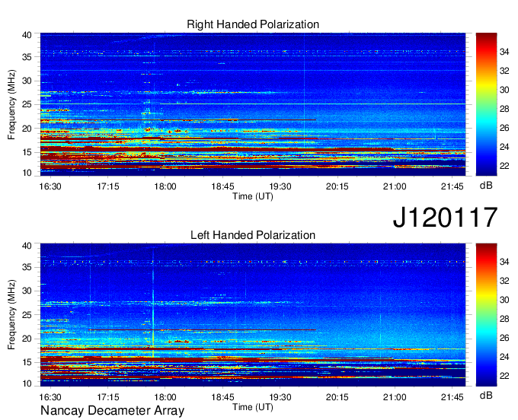Click the 34 dB tick on right-handed color bar
This screenshot has height=420, width=518.
tap(504, 52)
